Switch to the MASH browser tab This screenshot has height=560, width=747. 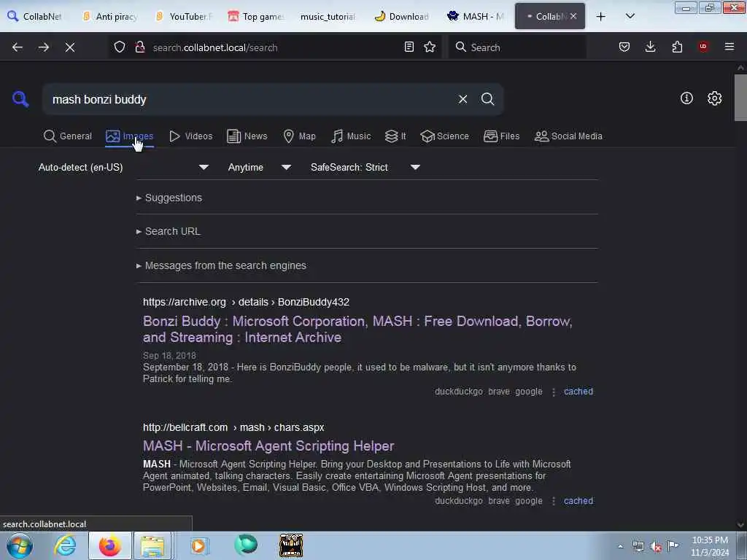(476, 17)
